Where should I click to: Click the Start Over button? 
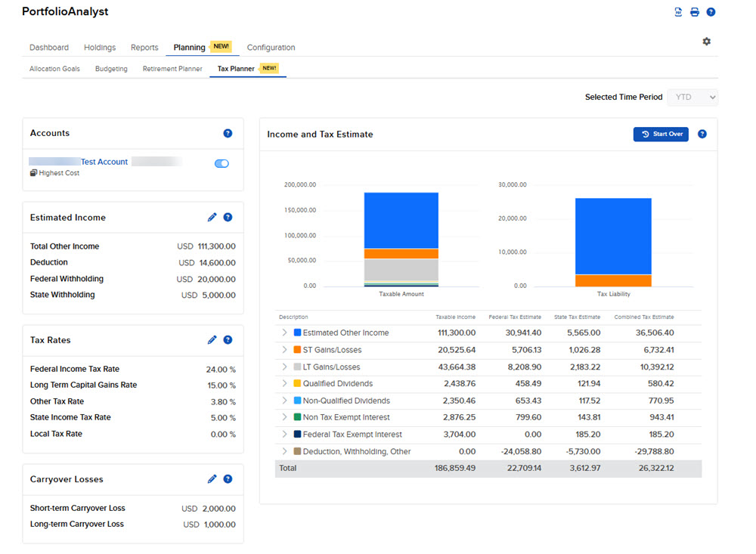tap(661, 134)
